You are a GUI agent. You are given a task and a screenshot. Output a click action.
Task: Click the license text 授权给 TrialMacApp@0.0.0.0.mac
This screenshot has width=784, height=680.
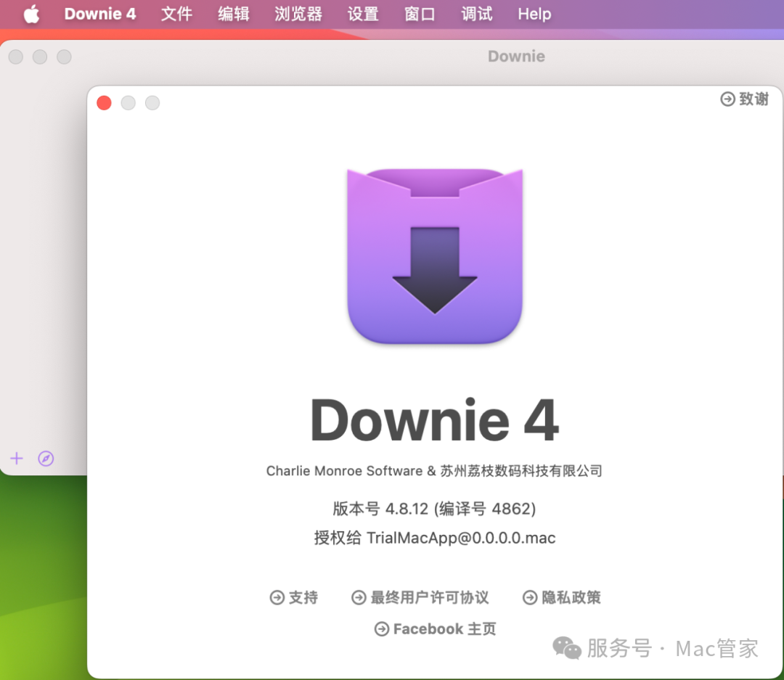coord(435,538)
